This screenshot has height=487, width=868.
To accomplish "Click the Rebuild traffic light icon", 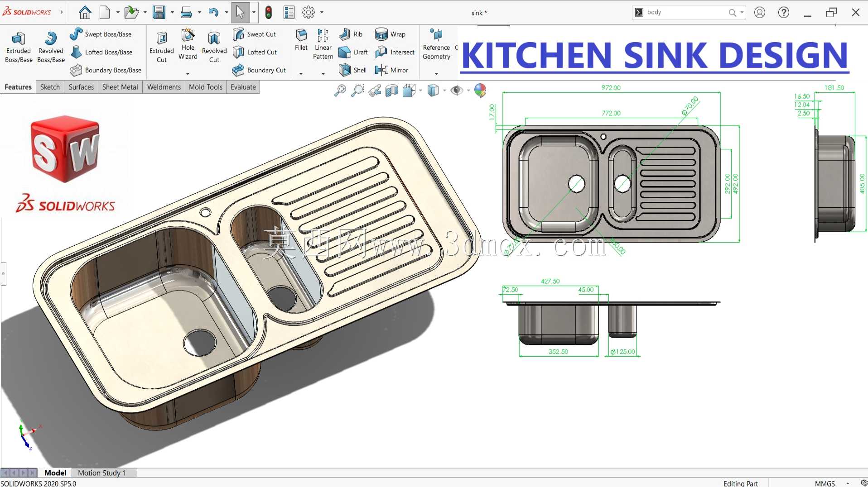I will [x=269, y=12].
